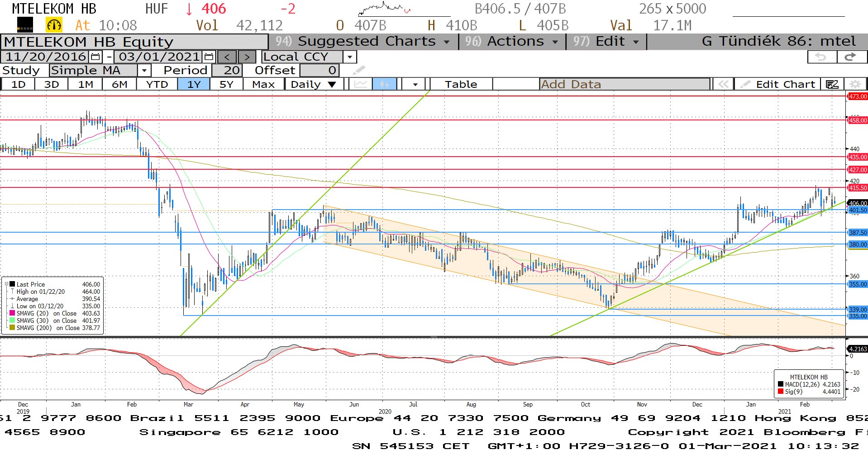The image size is (868, 464).
Task: Click the 427.00 price level label
Action: (857, 170)
